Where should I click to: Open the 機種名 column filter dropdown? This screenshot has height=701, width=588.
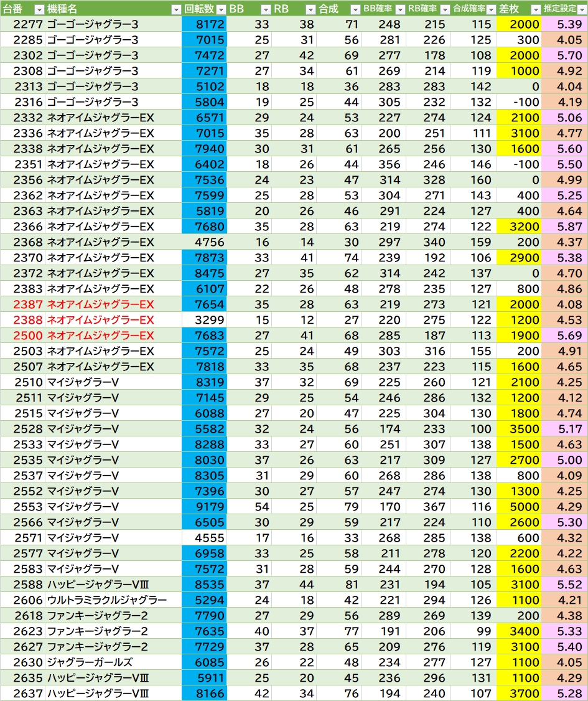[175, 9]
